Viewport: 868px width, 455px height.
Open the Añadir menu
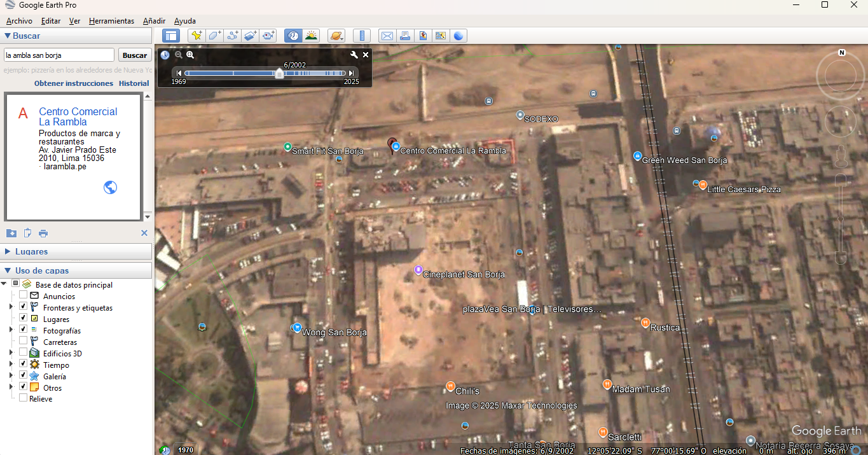pyautogui.click(x=153, y=21)
